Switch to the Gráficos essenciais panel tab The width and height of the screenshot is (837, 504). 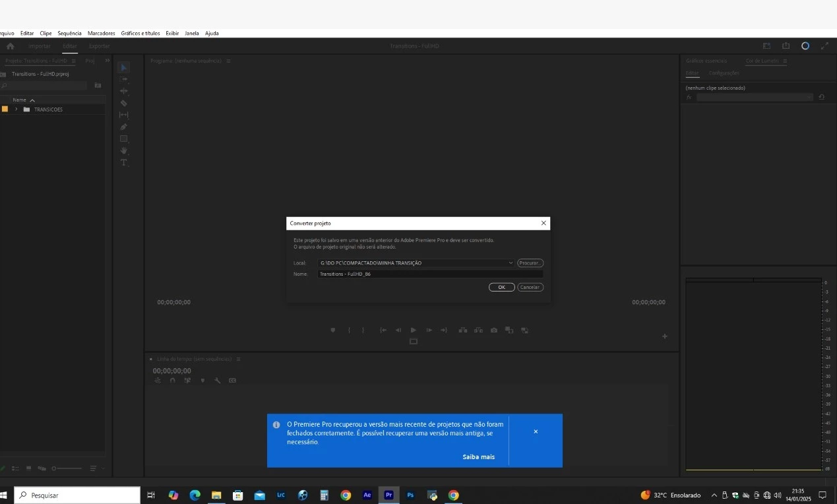706,61
